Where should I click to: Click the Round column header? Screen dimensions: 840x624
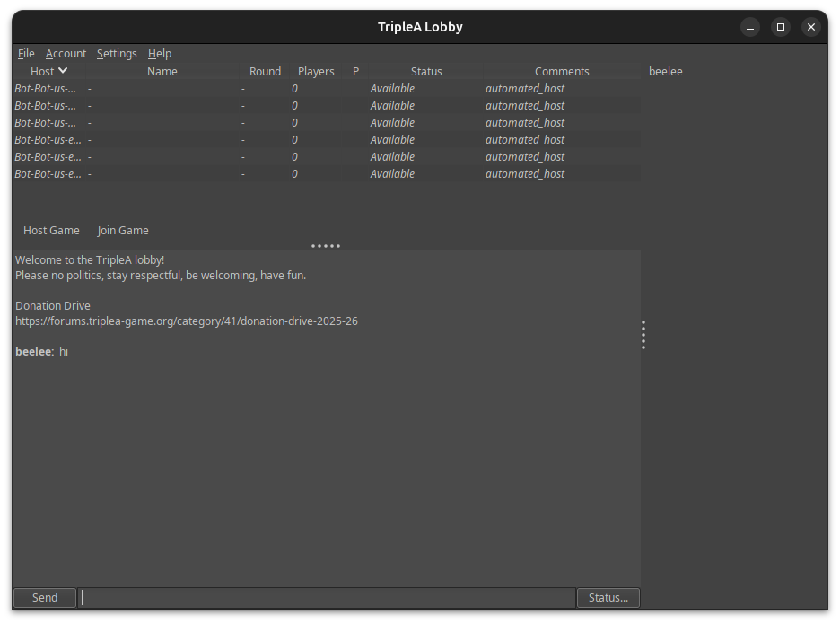tap(265, 71)
